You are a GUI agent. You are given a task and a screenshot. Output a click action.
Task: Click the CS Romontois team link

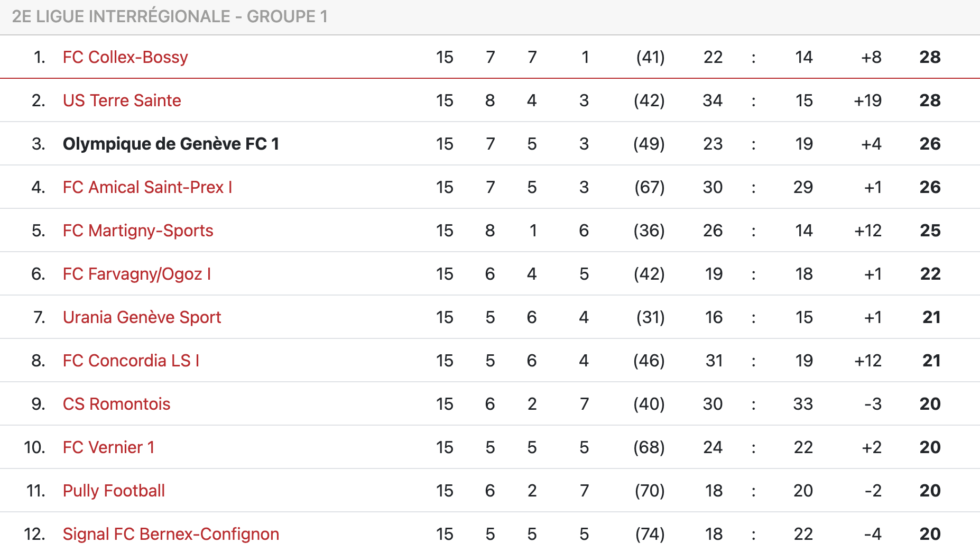(116, 404)
